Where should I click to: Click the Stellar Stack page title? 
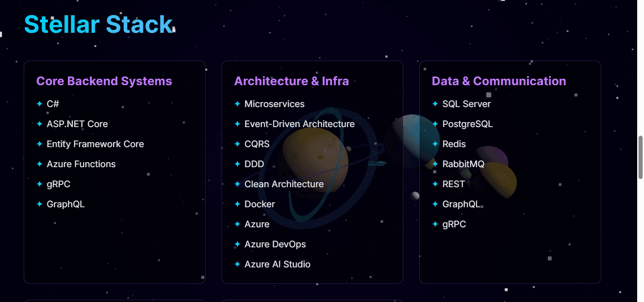pyautogui.click(x=98, y=24)
